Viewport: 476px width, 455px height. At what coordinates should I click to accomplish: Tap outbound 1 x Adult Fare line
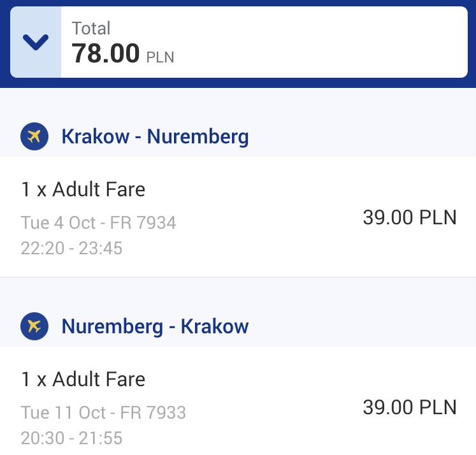coord(83,189)
